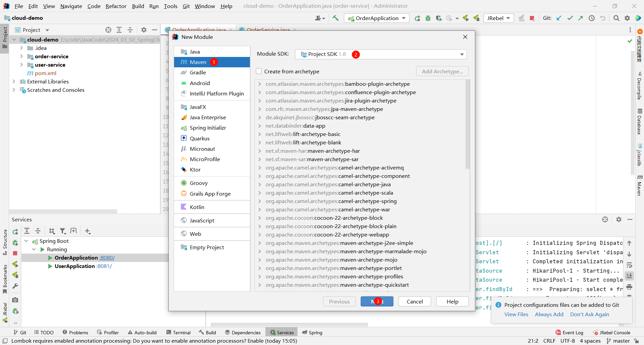The height and width of the screenshot is (345, 644).
Task: Select UserApplication :8081/ service
Action: (x=83, y=266)
